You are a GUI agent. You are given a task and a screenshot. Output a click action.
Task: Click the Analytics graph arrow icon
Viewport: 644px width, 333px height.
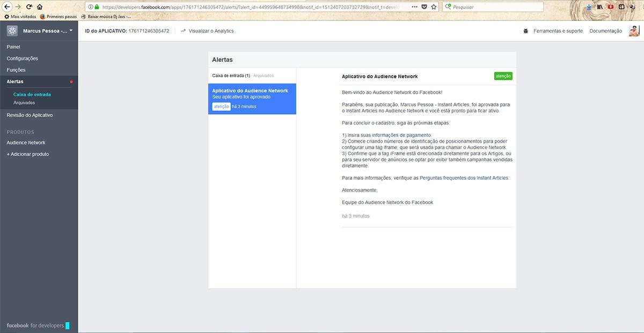tap(183, 31)
